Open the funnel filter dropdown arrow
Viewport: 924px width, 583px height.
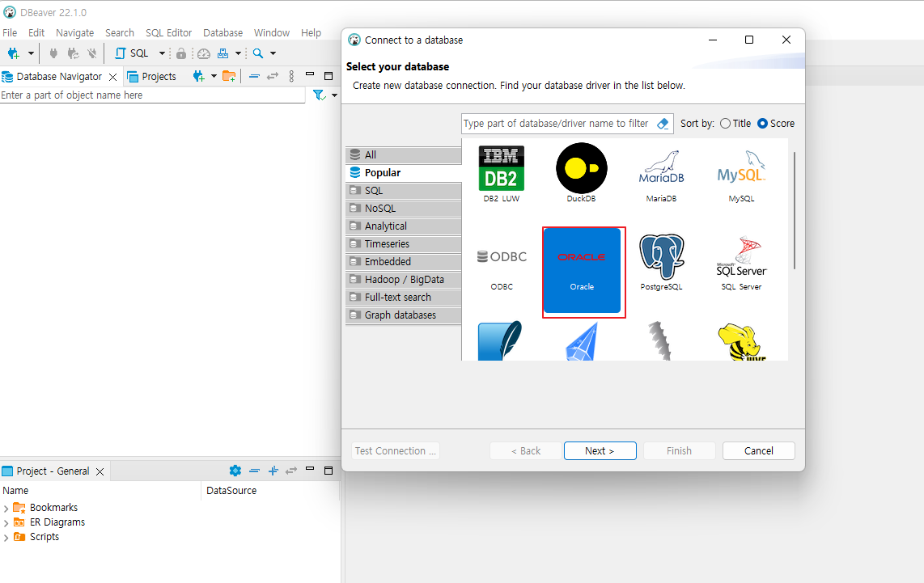334,95
